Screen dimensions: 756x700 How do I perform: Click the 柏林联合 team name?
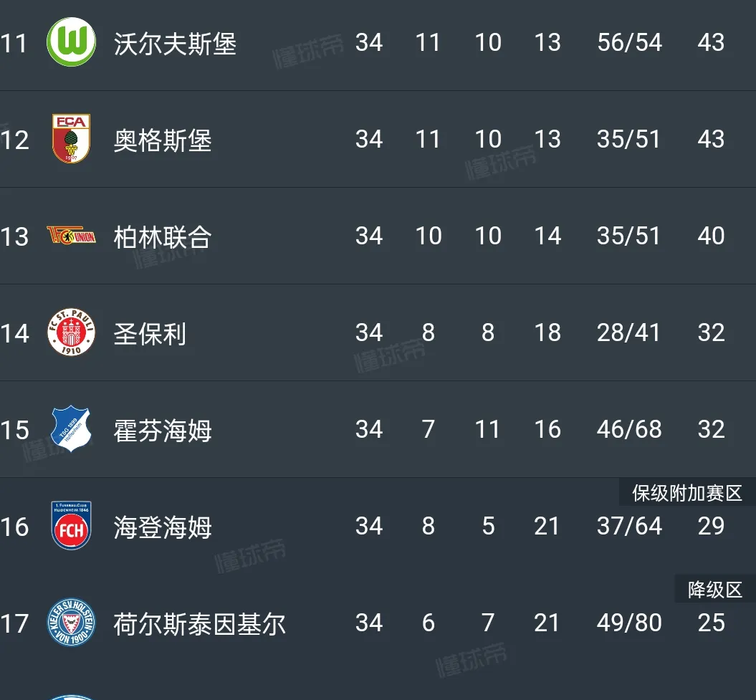tap(163, 236)
